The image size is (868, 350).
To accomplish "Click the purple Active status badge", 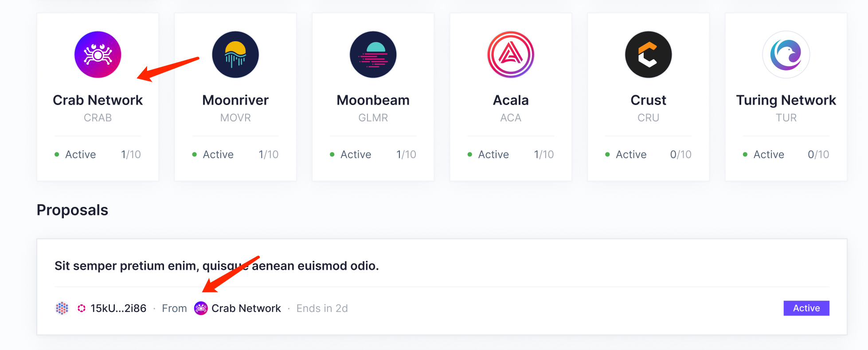I will click(x=806, y=308).
